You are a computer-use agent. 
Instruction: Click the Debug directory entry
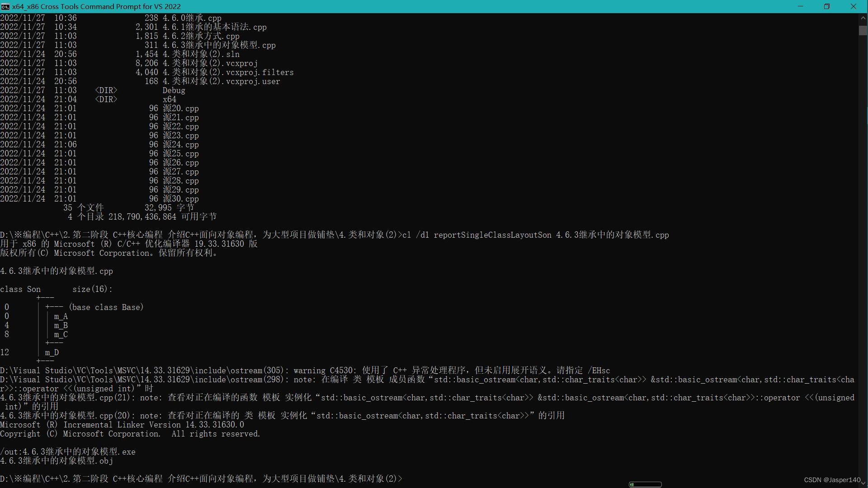tap(174, 90)
